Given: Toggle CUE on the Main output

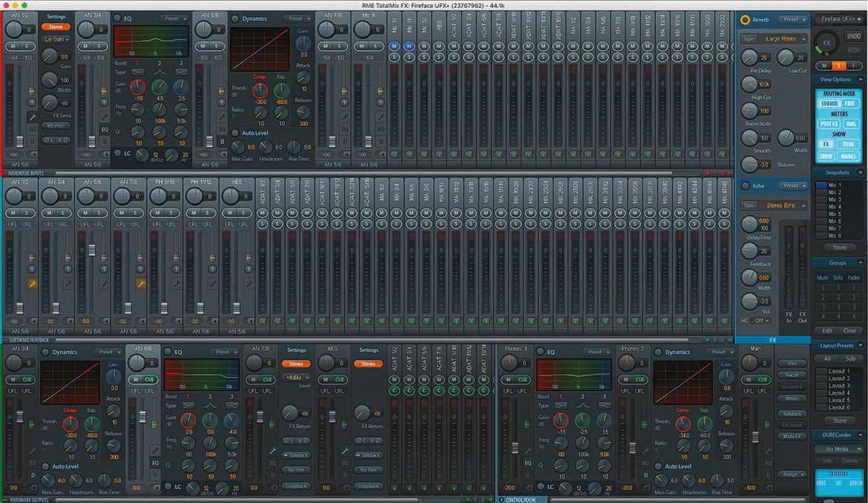Looking at the screenshot, I should [763, 380].
